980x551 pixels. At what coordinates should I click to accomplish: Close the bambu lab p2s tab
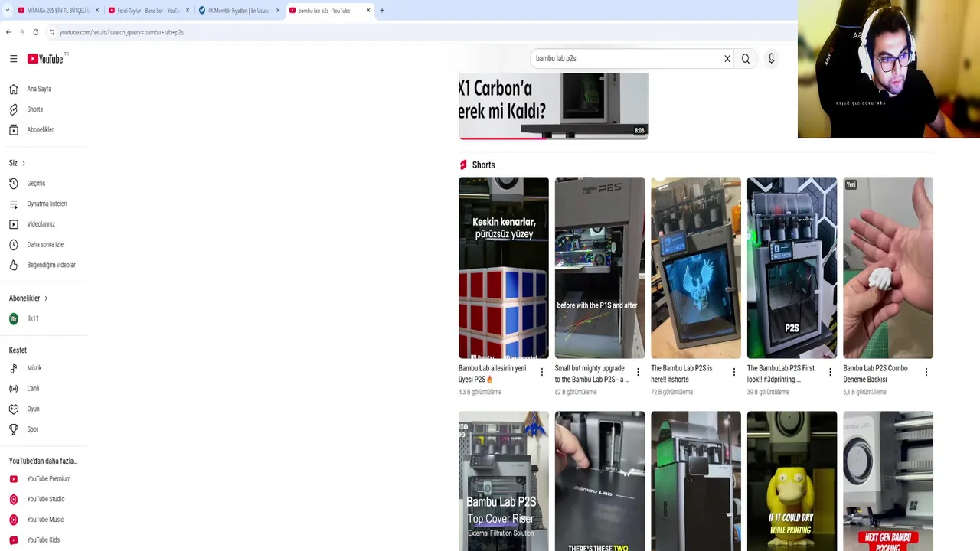[368, 11]
